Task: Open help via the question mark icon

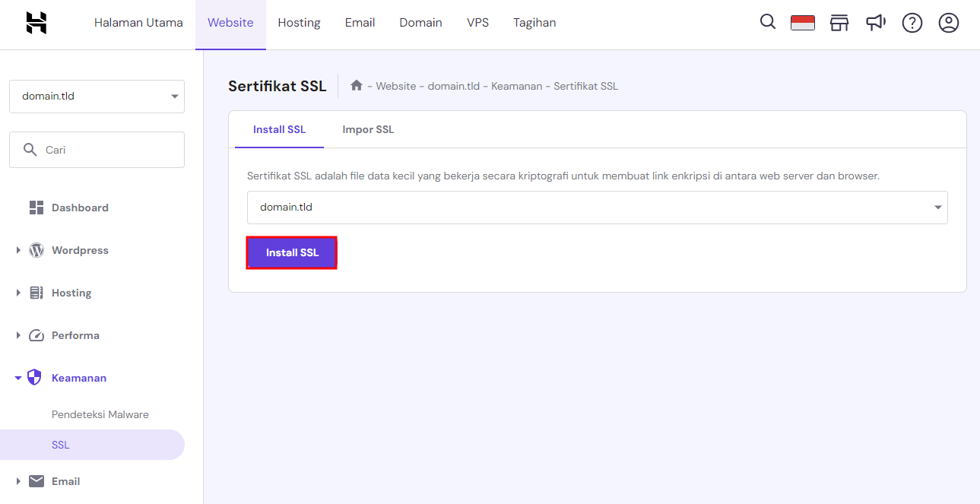Action: [912, 23]
